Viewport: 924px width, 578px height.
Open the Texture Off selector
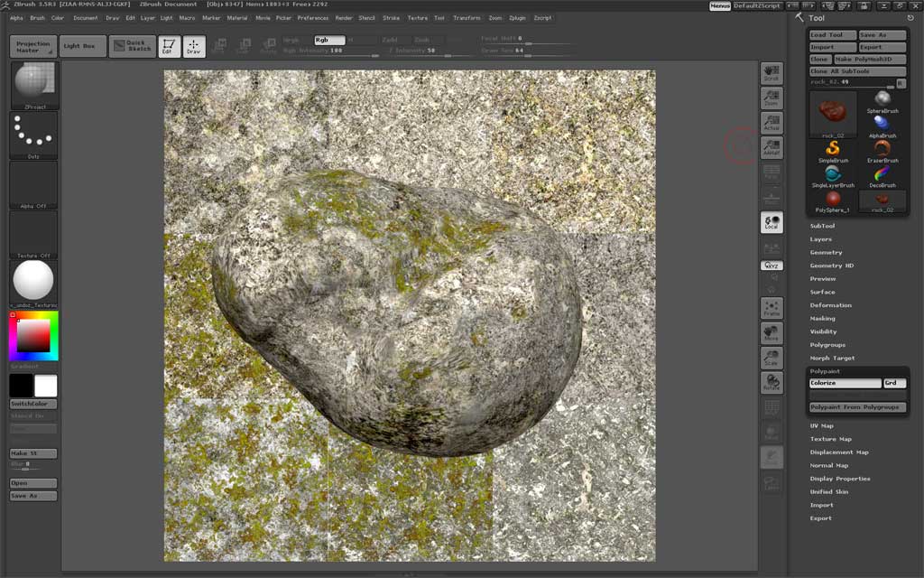[33, 234]
